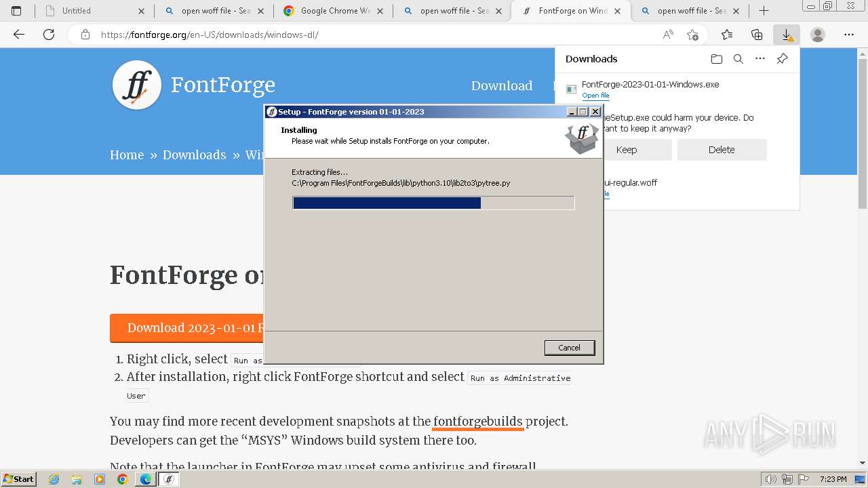Open Internet Explorer from the taskbar
Screen dimensions: 868x488
[54, 479]
